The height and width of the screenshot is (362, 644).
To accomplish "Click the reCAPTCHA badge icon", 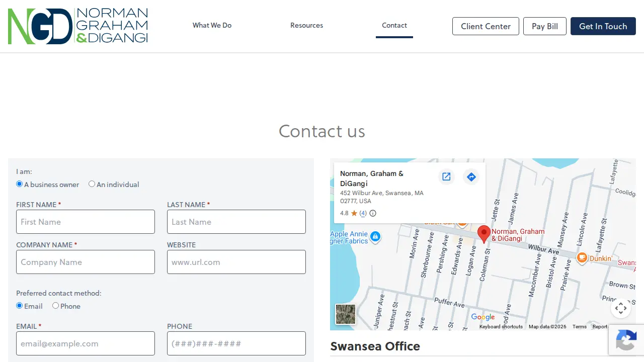I will (x=626, y=341).
